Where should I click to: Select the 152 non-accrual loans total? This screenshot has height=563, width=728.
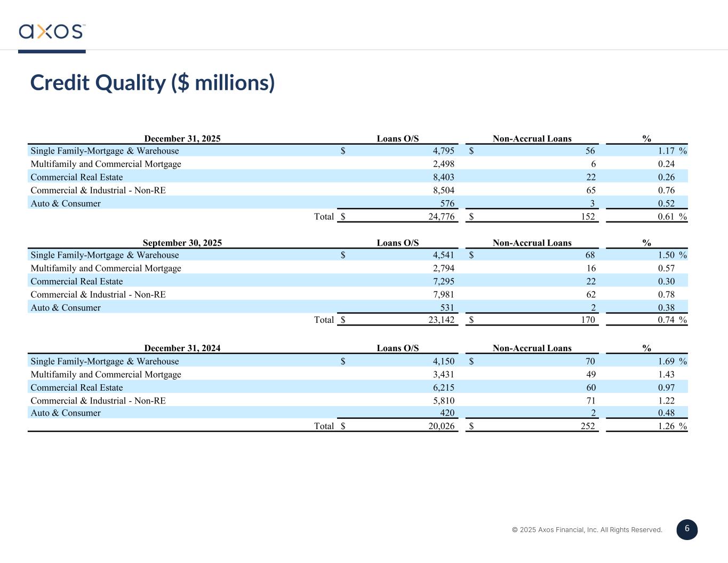click(x=587, y=217)
